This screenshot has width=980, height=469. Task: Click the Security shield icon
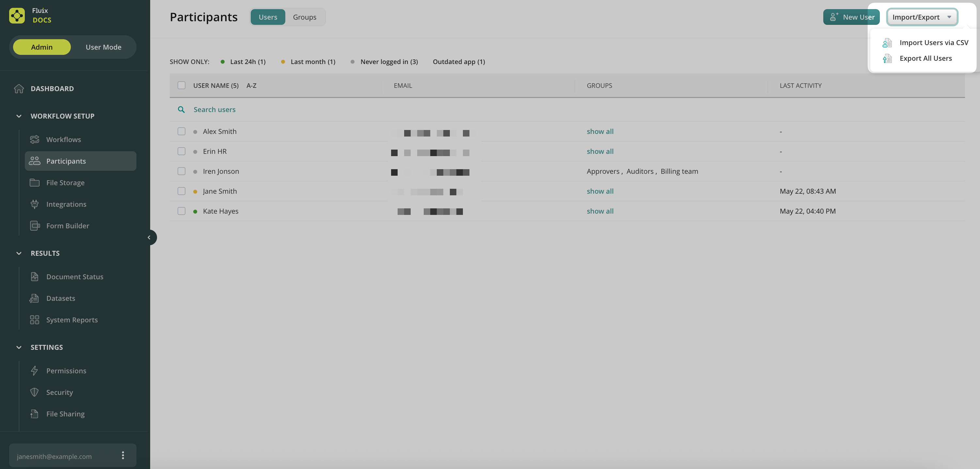click(x=35, y=392)
